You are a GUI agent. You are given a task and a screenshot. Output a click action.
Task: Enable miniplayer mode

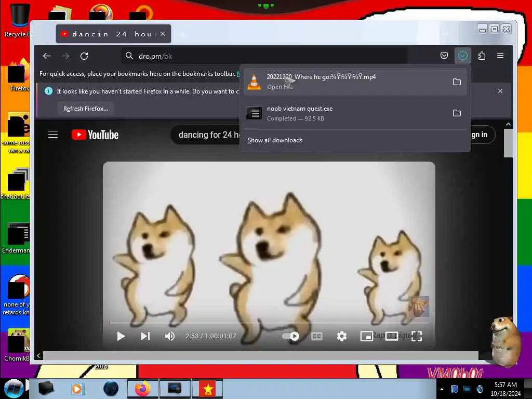[x=366, y=336]
